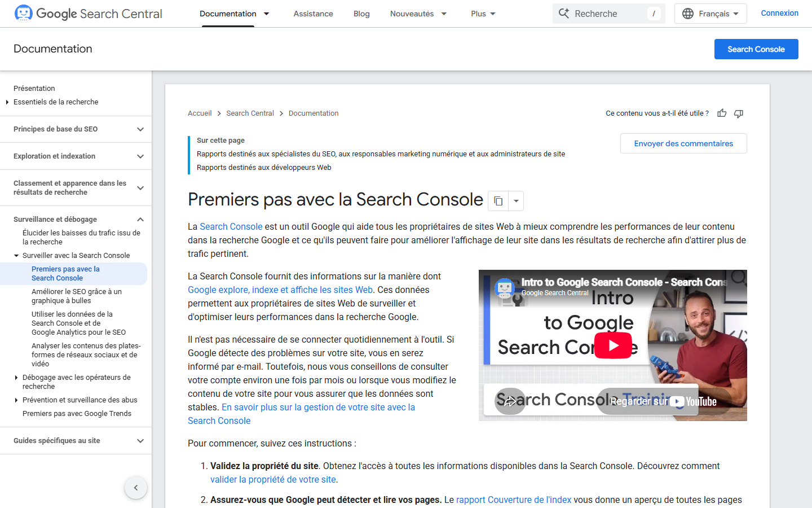Click the video share arrow icon
812x508 pixels.
click(510, 401)
